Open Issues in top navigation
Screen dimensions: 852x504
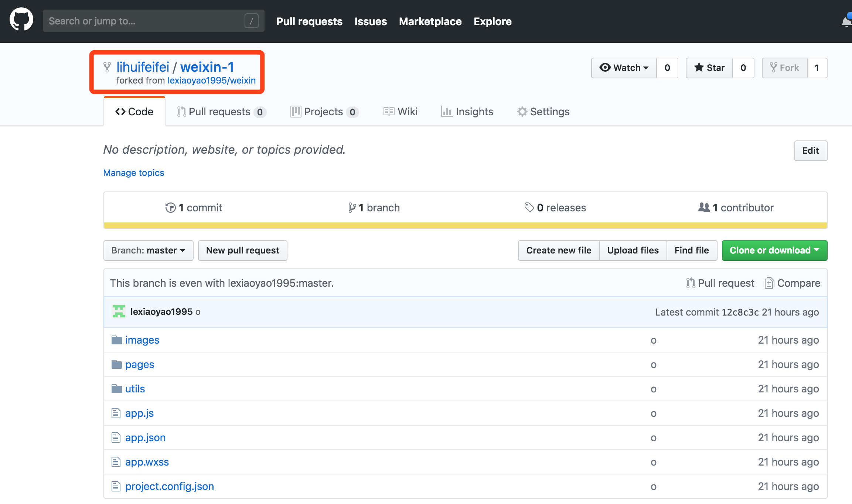371,21
